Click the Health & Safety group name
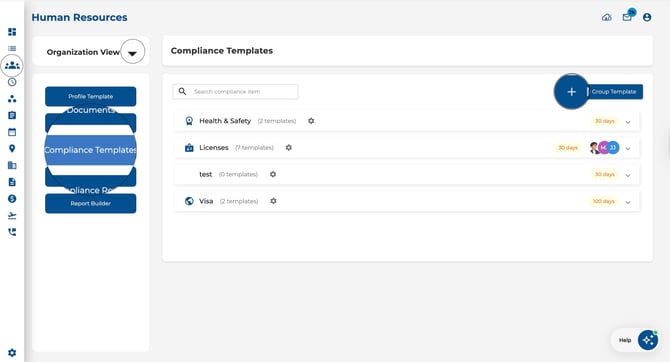This screenshot has width=670, height=362. [225, 121]
